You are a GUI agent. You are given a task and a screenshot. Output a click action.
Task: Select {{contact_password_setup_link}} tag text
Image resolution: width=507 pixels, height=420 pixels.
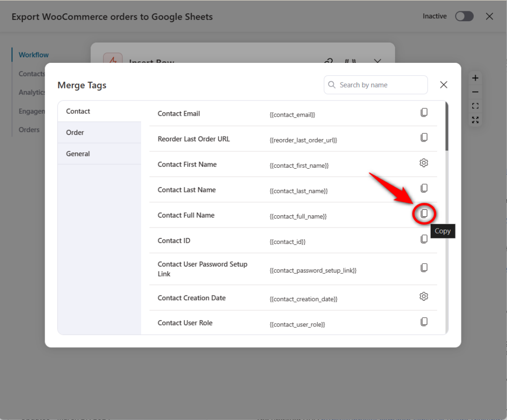[x=313, y=271]
